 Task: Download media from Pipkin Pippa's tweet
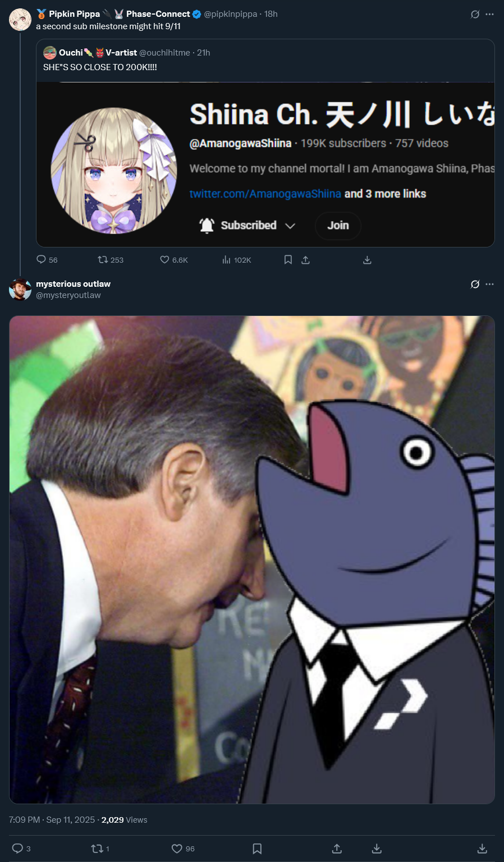pyautogui.click(x=367, y=260)
